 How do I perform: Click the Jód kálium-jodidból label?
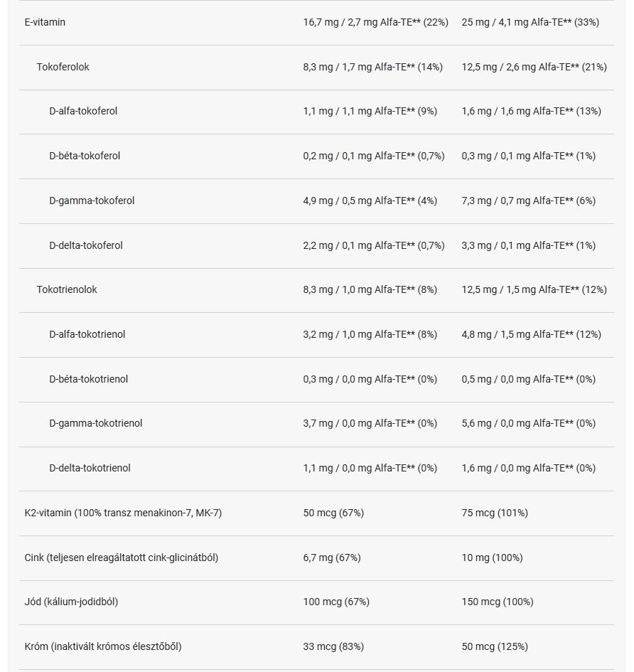[x=71, y=602]
